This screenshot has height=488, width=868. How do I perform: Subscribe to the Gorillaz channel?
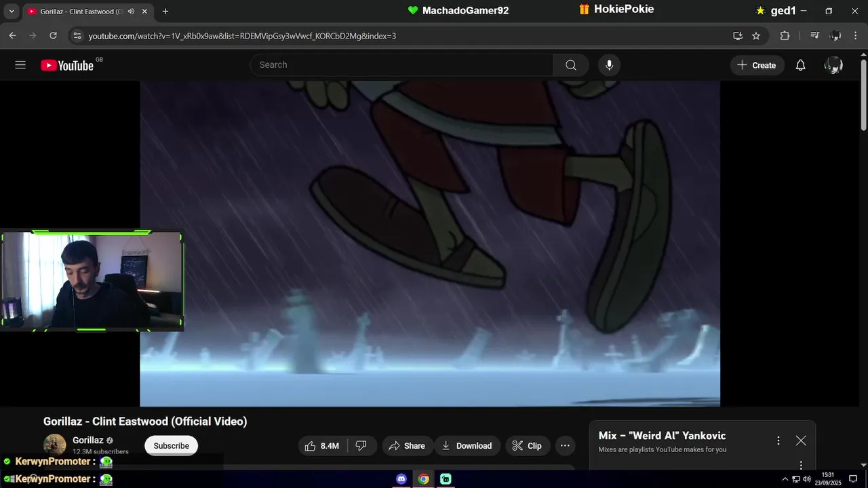coord(171,445)
